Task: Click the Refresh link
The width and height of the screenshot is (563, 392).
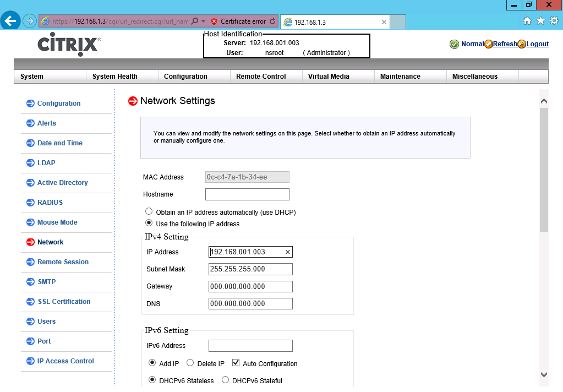Action: pos(505,44)
